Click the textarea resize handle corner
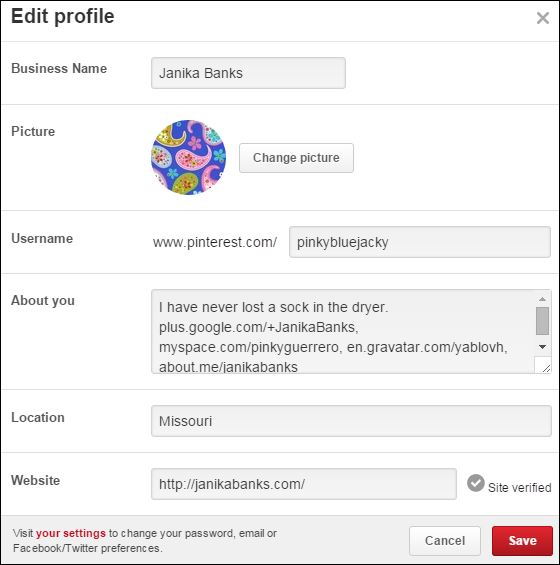560x565 pixels. [545, 367]
